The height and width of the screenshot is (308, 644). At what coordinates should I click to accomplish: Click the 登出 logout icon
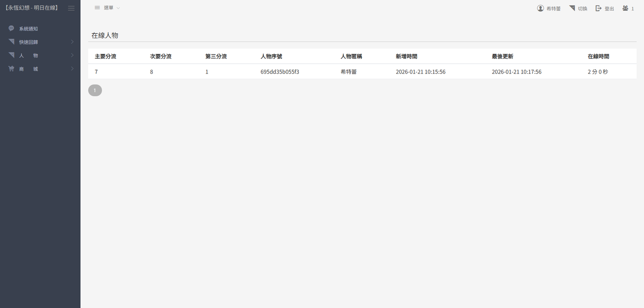(599, 8)
